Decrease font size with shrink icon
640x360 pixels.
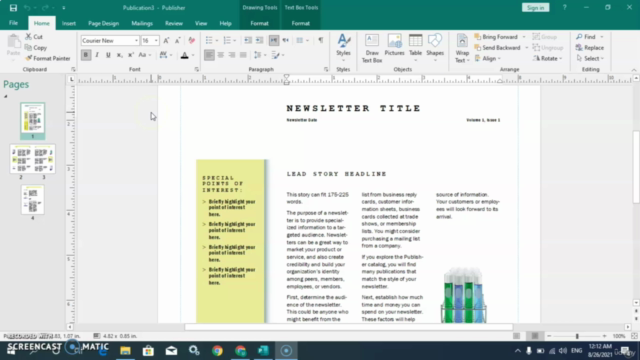(178, 40)
